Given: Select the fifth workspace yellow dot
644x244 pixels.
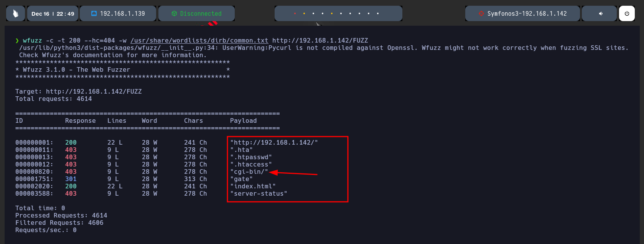Looking at the screenshot, I should click(332, 13).
